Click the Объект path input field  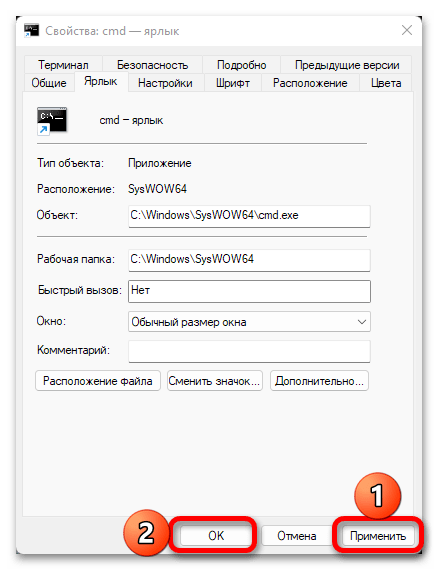tap(249, 216)
